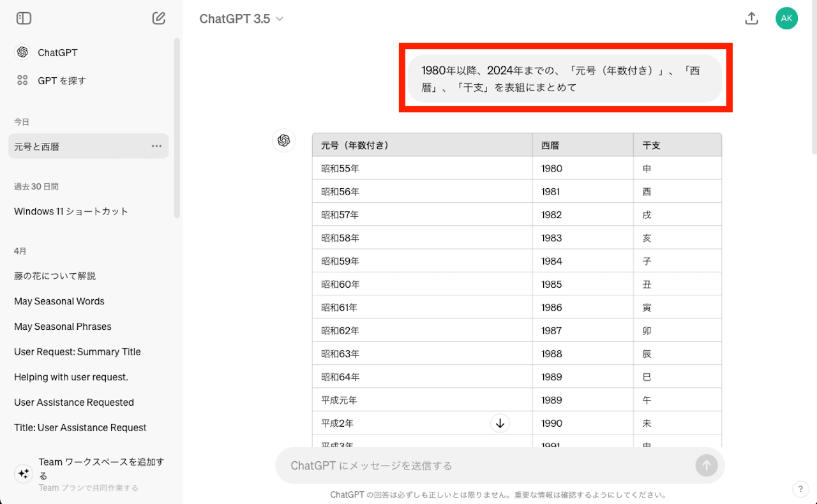
Task: Click Team ワークスペースを追加する button
Action: (101, 468)
